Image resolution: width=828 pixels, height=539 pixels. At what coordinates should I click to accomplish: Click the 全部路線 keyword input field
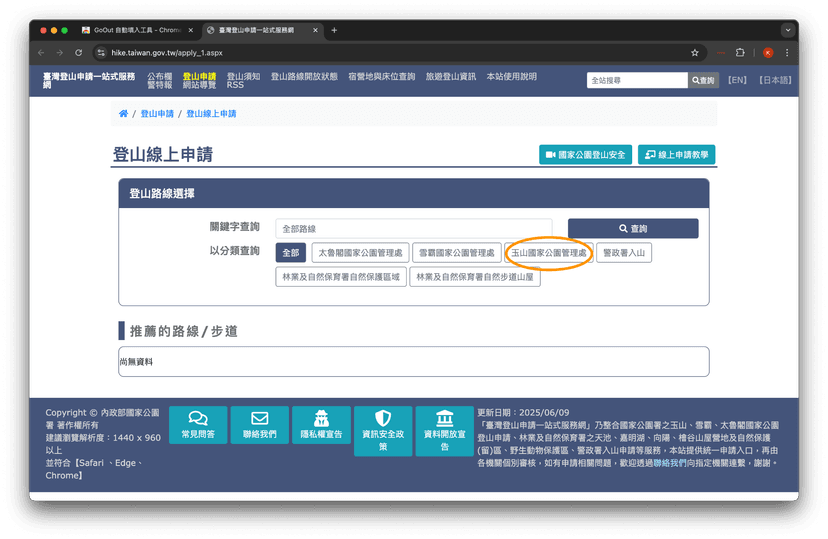413,229
